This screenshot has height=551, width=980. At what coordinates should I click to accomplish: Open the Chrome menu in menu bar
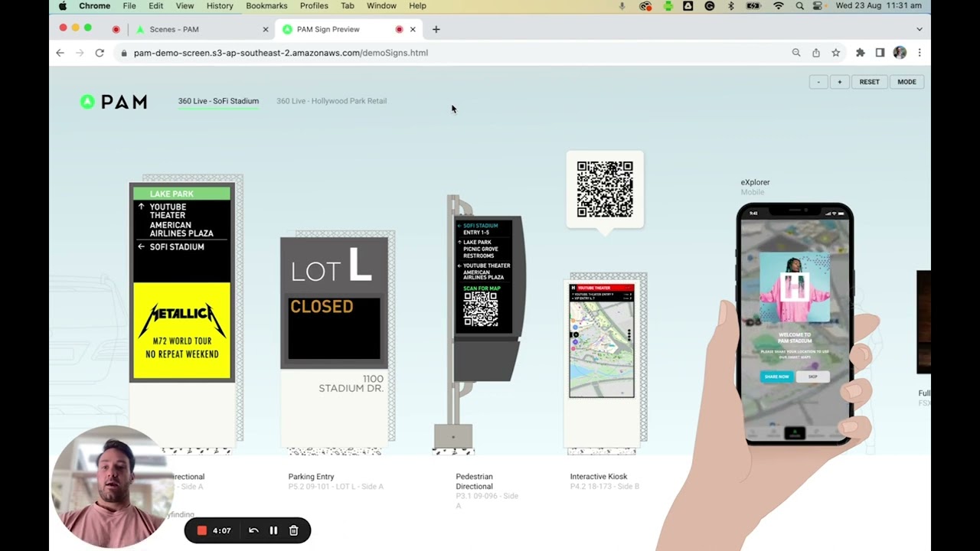pyautogui.click(x=95, y=6)
